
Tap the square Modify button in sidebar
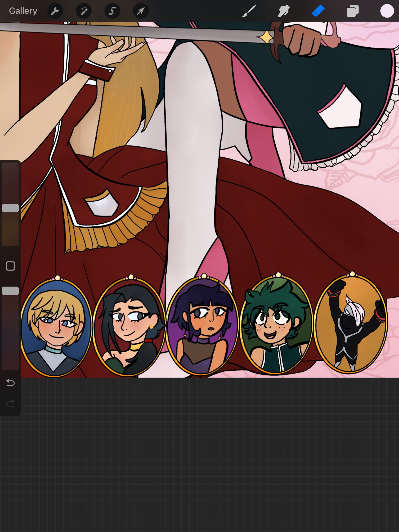10,266
